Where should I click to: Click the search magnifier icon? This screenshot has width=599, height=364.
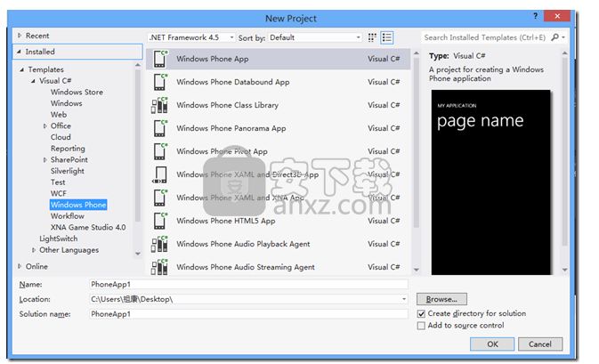[554, 37]
